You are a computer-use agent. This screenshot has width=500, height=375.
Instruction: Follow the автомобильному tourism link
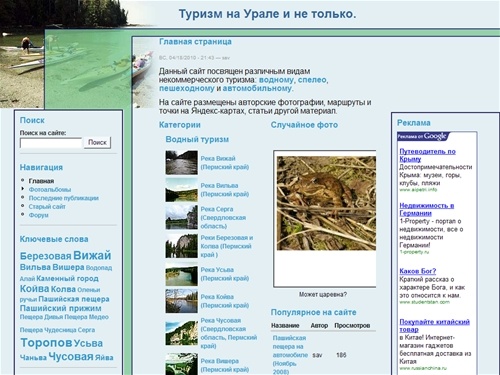pyautogui.click(x=257, y=88)
